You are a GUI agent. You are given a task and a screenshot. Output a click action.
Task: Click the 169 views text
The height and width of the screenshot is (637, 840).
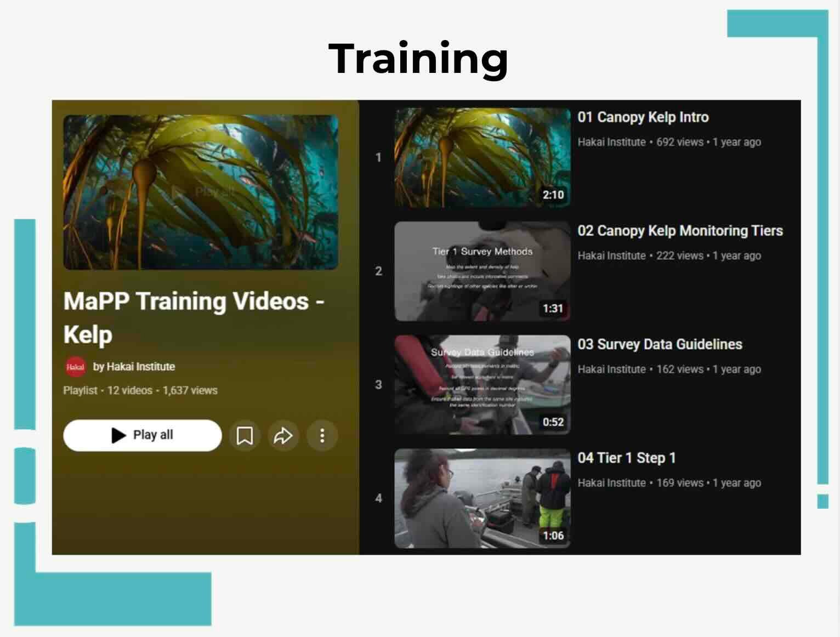(x=680, y=483)
